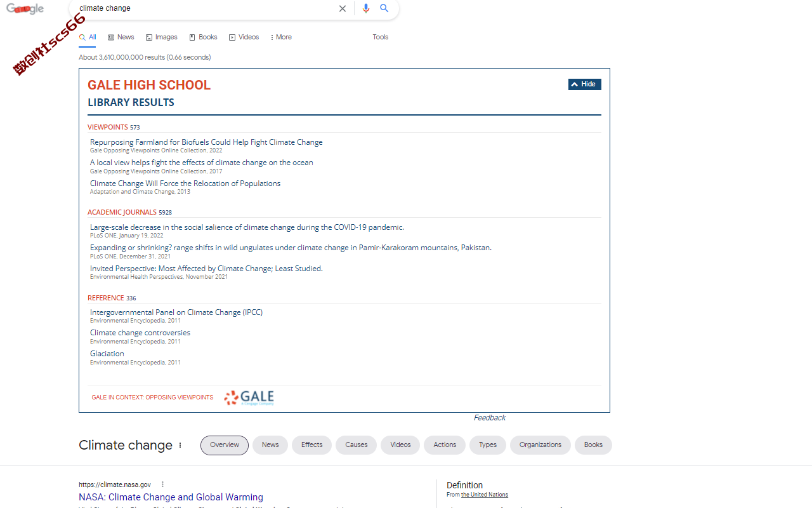This screenshot has width=812, height=508.
Task: Select the Types topic chip
Action: point(488,445)
